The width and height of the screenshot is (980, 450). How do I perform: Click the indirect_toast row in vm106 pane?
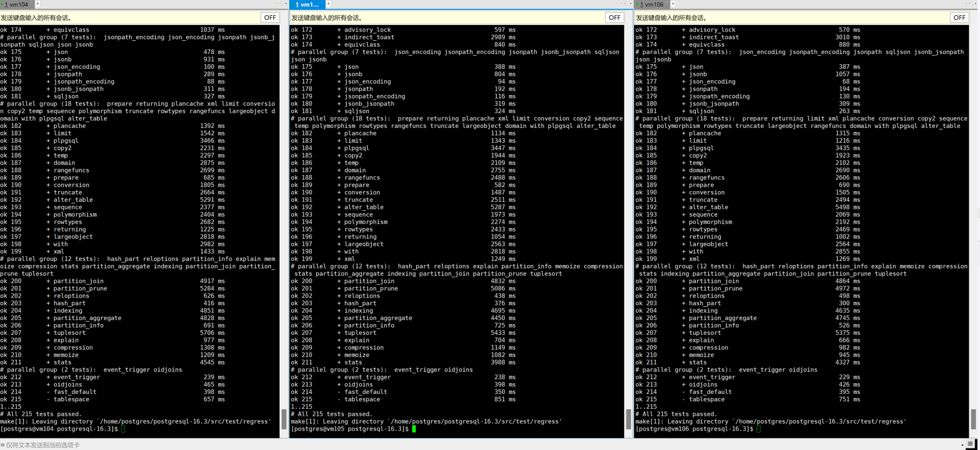click(748, 37)
